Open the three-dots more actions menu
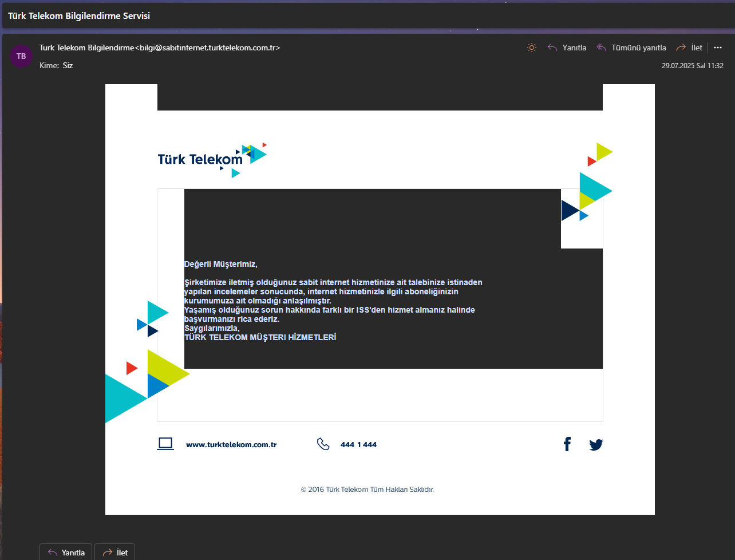The width and height of the screenshot is (735, 560). pos(718,48)
